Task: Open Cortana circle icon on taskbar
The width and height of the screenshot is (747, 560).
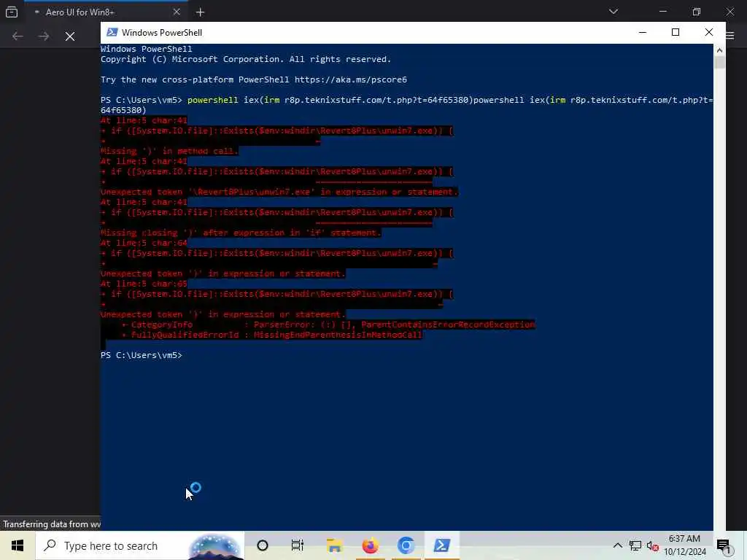Action: (263, 545)
